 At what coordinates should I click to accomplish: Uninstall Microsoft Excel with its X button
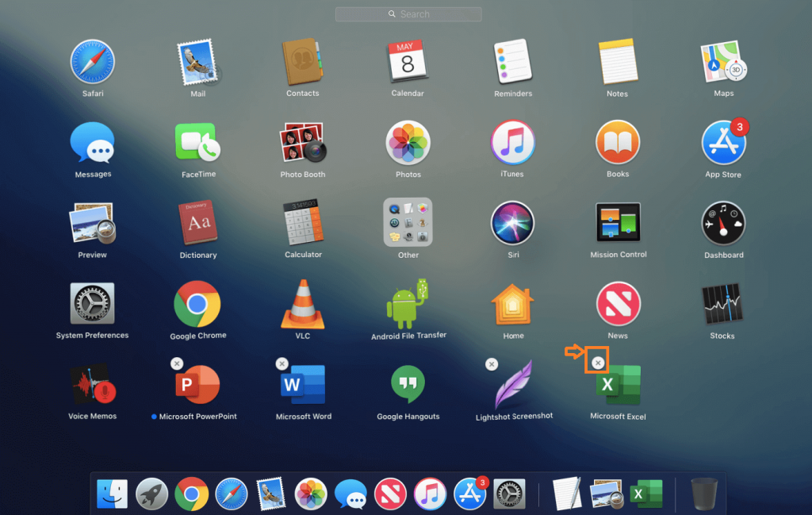(x=598, y=363)
